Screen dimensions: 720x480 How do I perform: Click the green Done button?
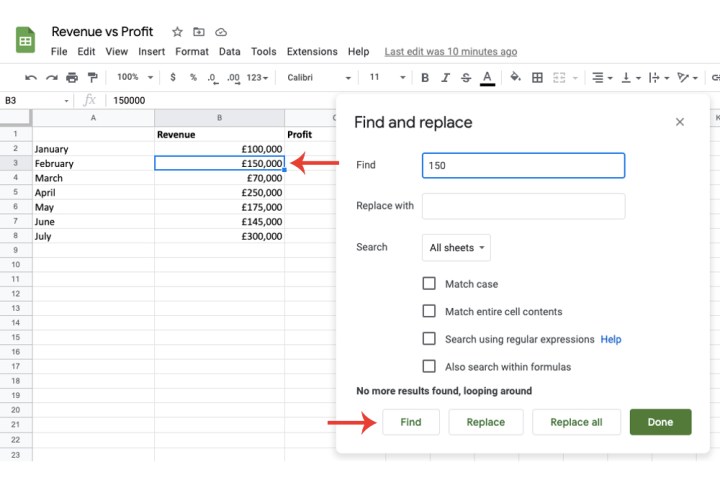click(x=660, y=422)
